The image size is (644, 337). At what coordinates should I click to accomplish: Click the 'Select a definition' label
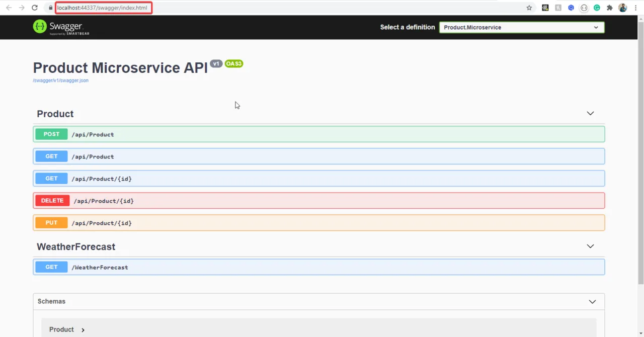coord(408,27)
